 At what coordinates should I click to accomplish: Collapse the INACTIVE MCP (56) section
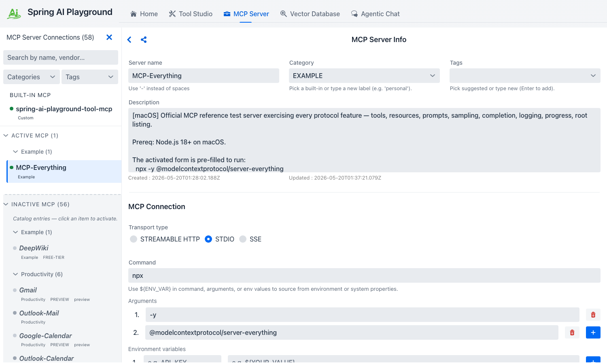tap(6, 204)
